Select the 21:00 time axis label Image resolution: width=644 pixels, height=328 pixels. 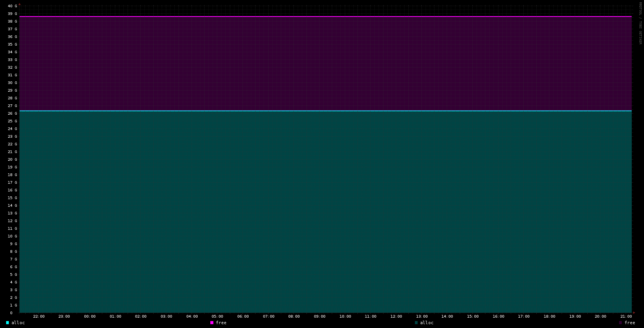click(626, 316)
